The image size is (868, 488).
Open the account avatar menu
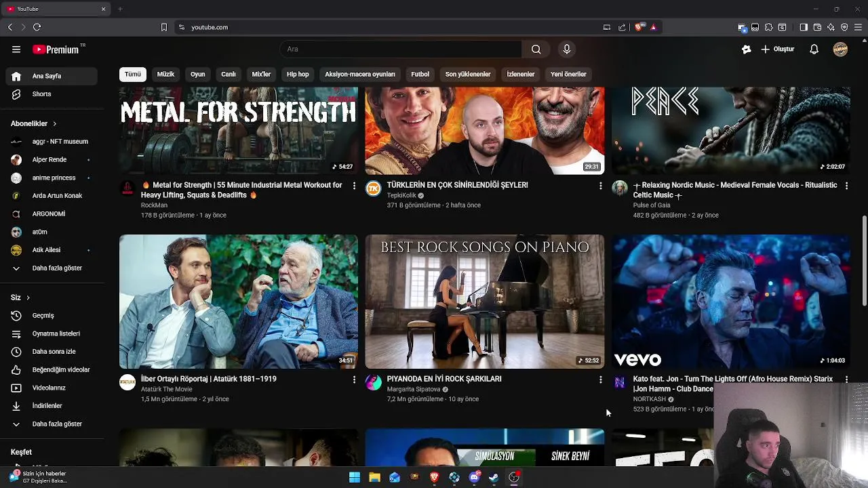point(840,49)
